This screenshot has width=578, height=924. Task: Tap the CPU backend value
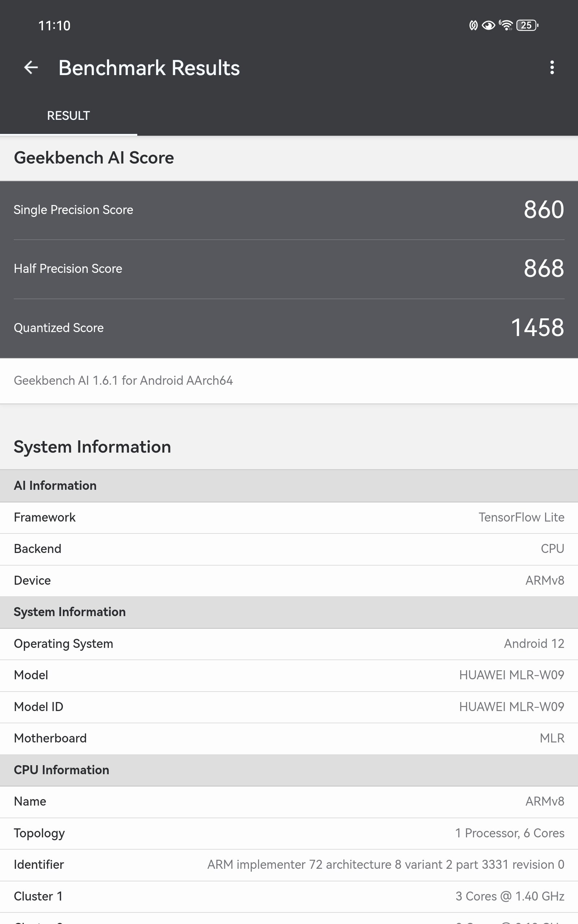(x=552, y=549)
